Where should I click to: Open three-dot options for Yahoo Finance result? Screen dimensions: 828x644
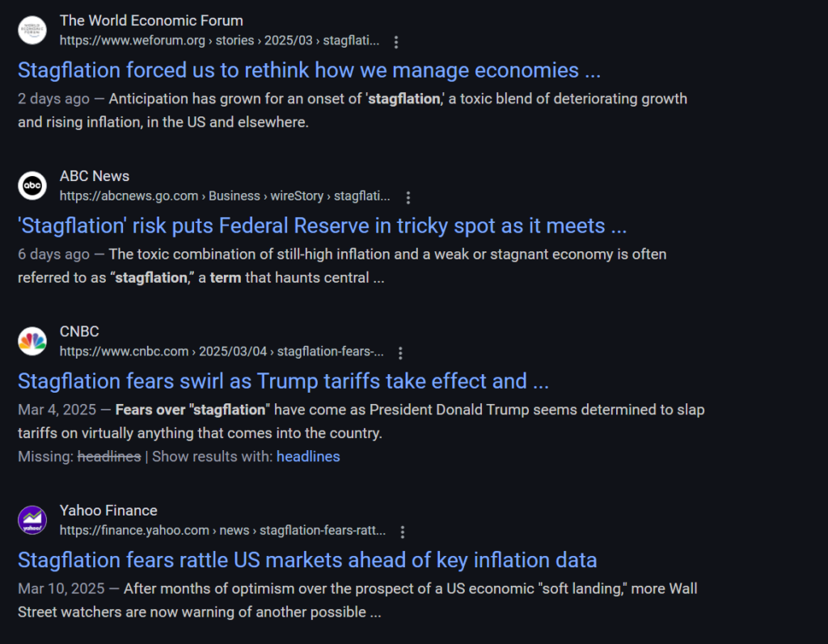403,532
